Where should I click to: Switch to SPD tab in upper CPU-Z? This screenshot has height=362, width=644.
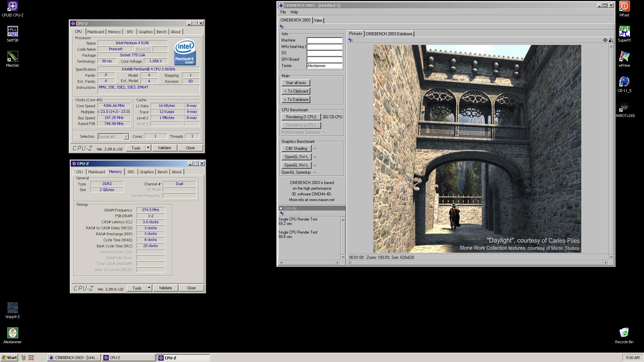pyautogui.click(x=130, y=32)
